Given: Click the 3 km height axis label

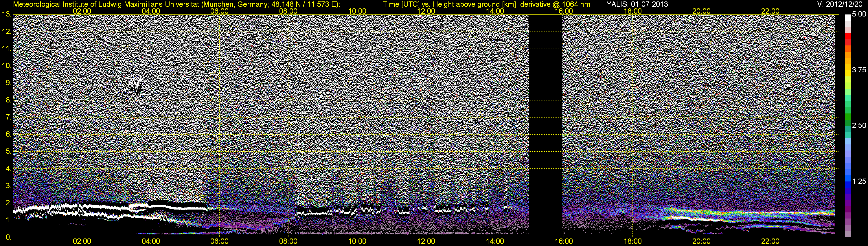Looking at the screenshot, I should click(x=8, y=186).
